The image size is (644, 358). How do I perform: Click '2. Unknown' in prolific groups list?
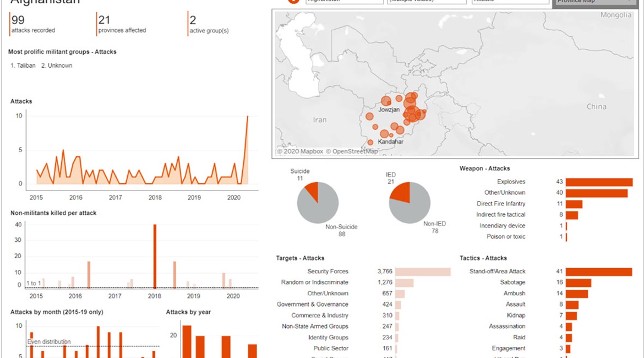pyautogui.click(x=57, y=66)
